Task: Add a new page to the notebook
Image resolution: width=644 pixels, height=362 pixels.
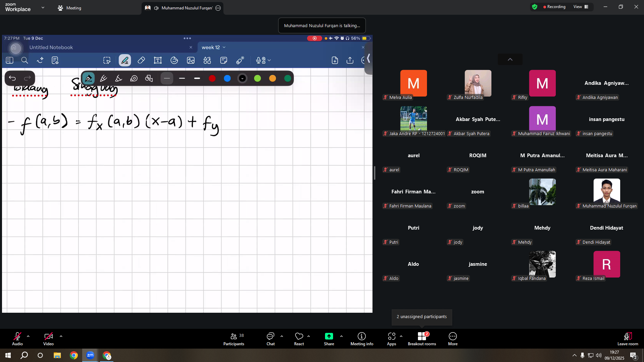Action: tap(335, 60)
